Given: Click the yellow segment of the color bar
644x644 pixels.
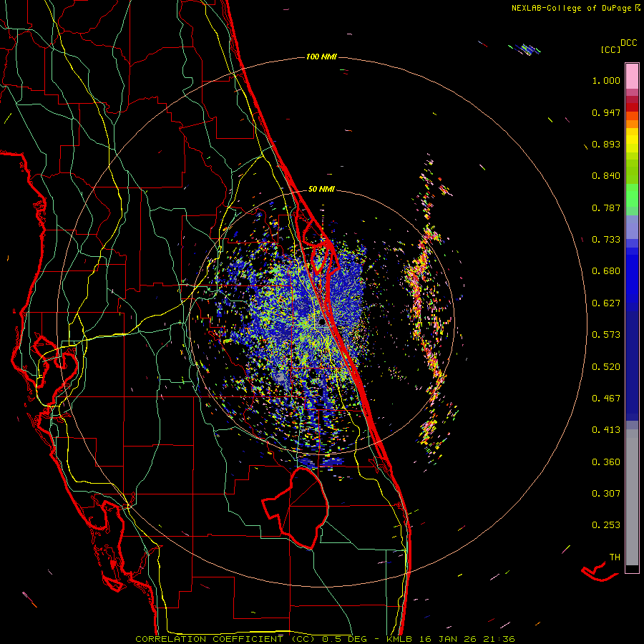Looking at the screenshot, I should [632, 141].
